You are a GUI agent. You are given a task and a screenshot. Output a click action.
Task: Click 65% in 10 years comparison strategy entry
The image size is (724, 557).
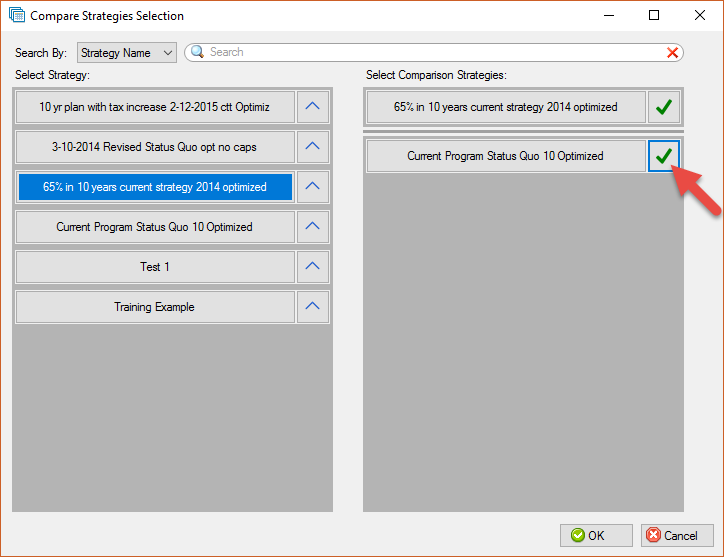[x=506, y=107]
